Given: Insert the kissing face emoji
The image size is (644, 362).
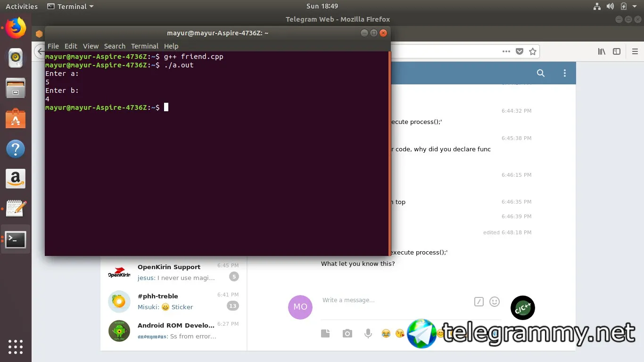Looking at the screenshot, I should pos(400,334).
